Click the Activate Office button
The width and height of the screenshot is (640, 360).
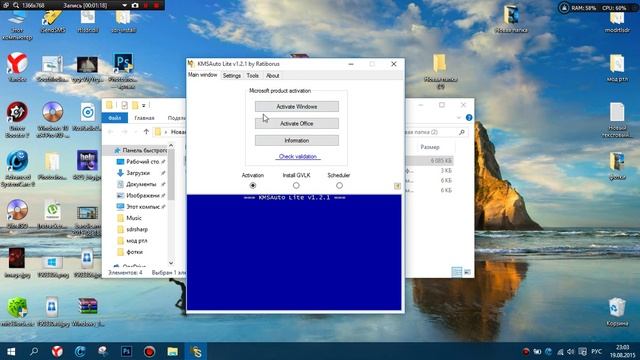coord(297,123)
